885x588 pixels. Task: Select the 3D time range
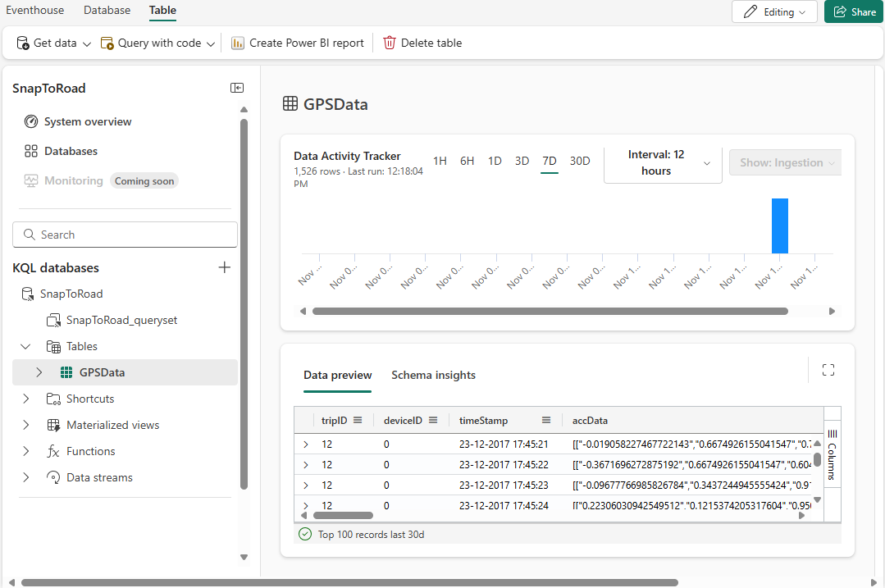coord(522,162)
